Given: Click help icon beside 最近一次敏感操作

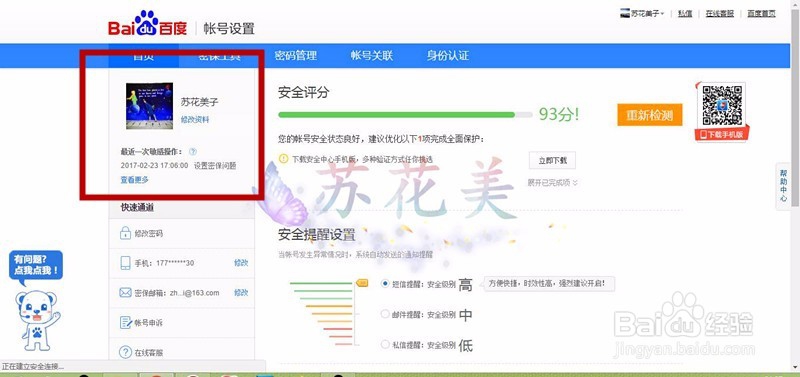Looking at the screenshot, I should [x=192, y=152].
